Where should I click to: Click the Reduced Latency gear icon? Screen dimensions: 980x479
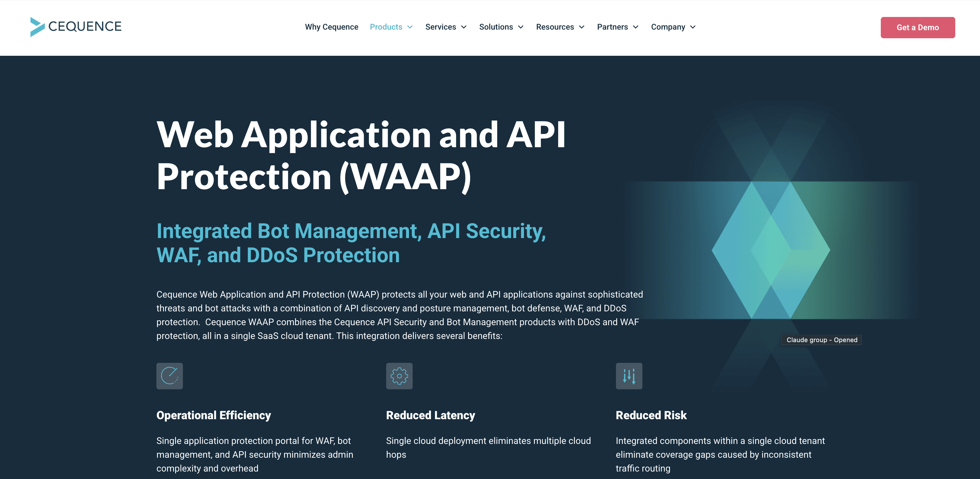(399, 376)
